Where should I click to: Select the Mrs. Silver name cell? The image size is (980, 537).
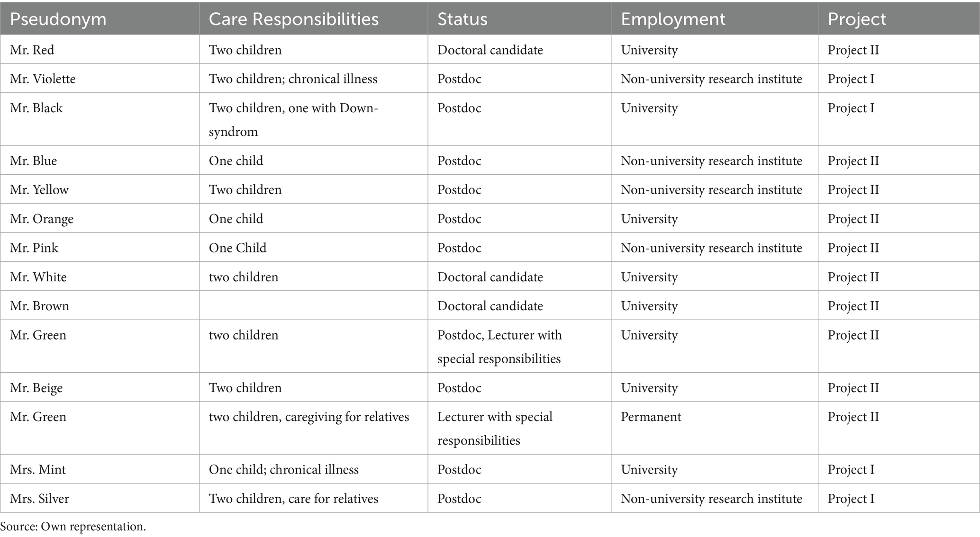pyautogui.click(x=39, y=499)
